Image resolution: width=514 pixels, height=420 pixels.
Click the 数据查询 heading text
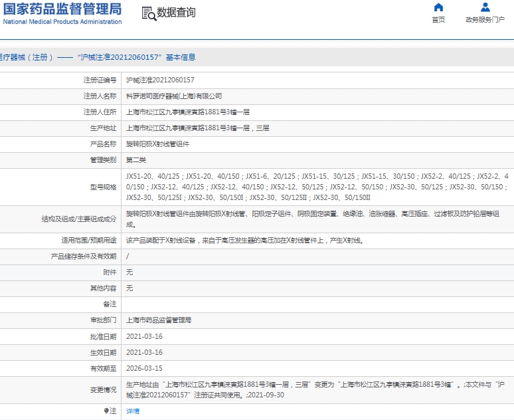tap(177, 13)
